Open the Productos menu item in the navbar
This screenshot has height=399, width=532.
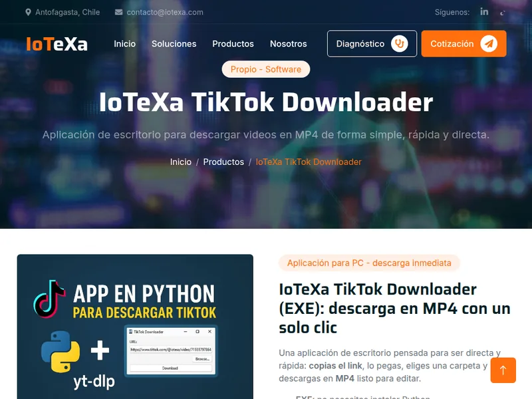click(x=233, y=44)
